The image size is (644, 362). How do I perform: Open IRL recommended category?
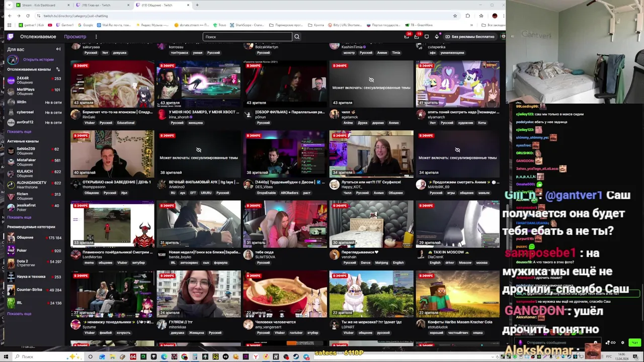[34, 303]
